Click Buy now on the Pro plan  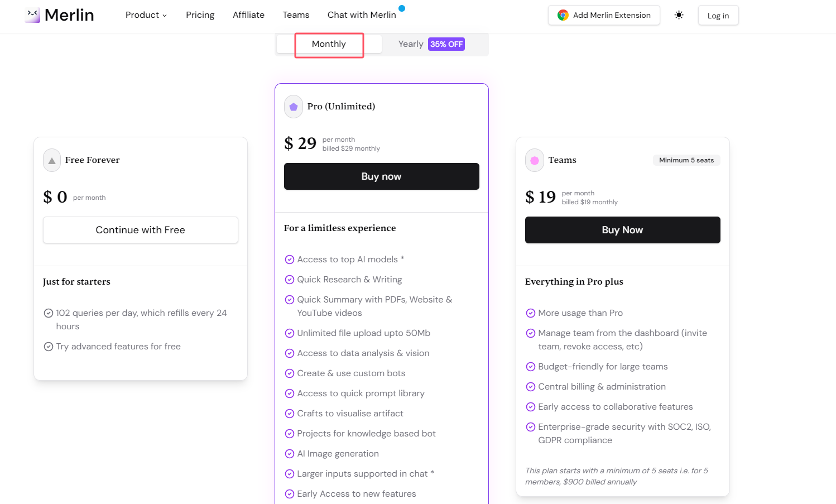tap(382, 176)
